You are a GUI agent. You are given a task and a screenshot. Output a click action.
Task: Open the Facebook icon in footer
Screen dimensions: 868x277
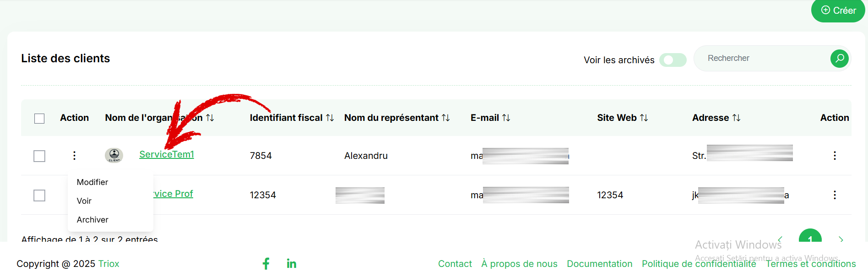coord(266,263)
